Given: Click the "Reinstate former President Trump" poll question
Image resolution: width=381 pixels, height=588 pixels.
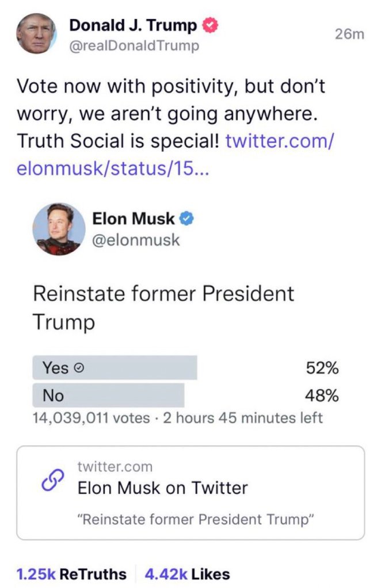Looking at the screenshot, I should tap(163, 307).
